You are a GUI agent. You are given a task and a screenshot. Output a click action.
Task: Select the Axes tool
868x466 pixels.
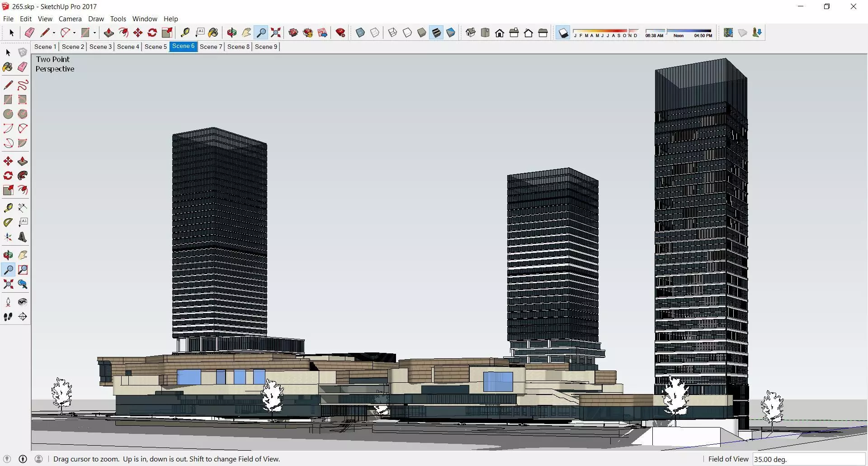coord(8,237)
